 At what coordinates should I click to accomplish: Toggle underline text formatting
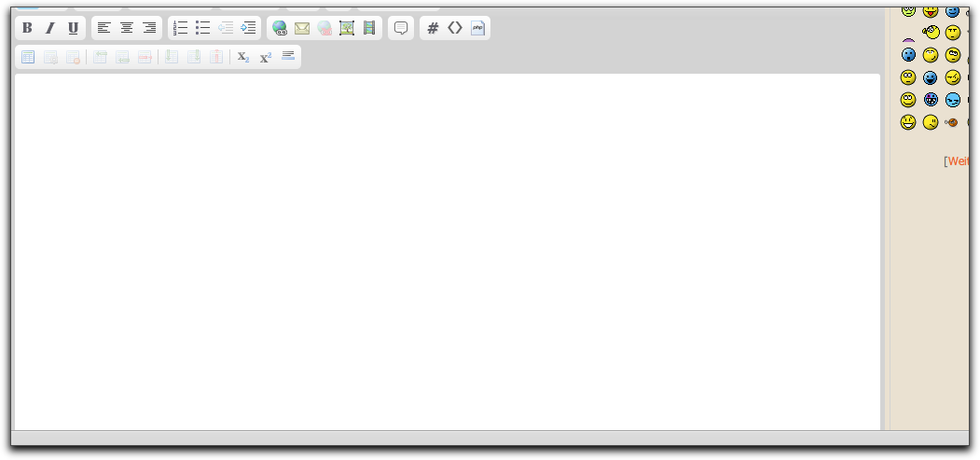pos(73,28)
